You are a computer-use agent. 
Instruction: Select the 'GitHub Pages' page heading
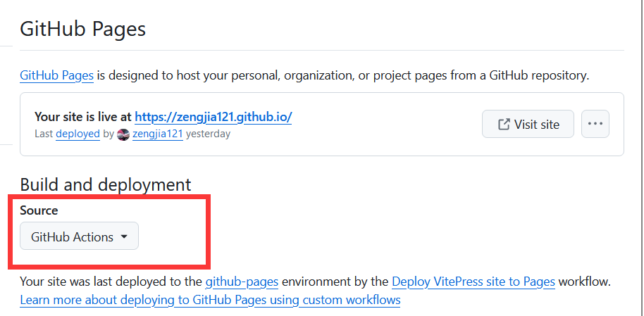coord(83,30)
